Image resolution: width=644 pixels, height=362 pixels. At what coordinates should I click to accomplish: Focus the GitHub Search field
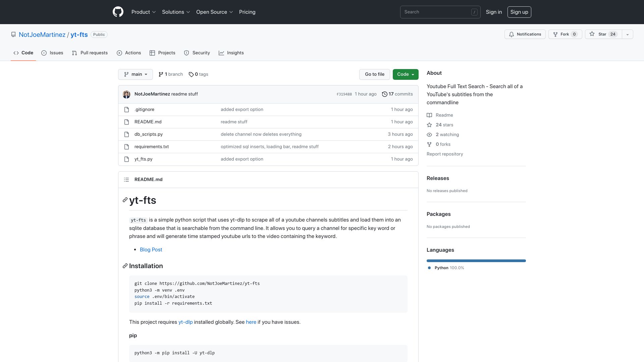(x=440, y=12)
